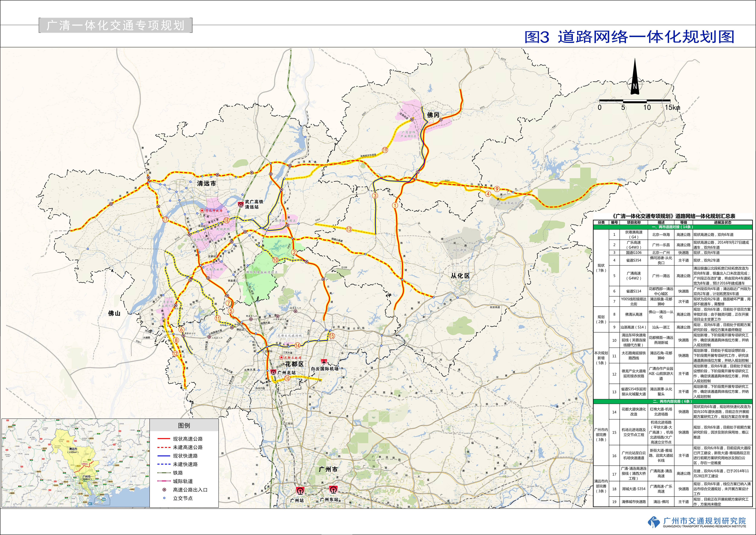Image resolution: width=756 pixels, height=535 pixels.
Task: Click the green 两市内部完善（6条）table header
Action: pos(672,401)
